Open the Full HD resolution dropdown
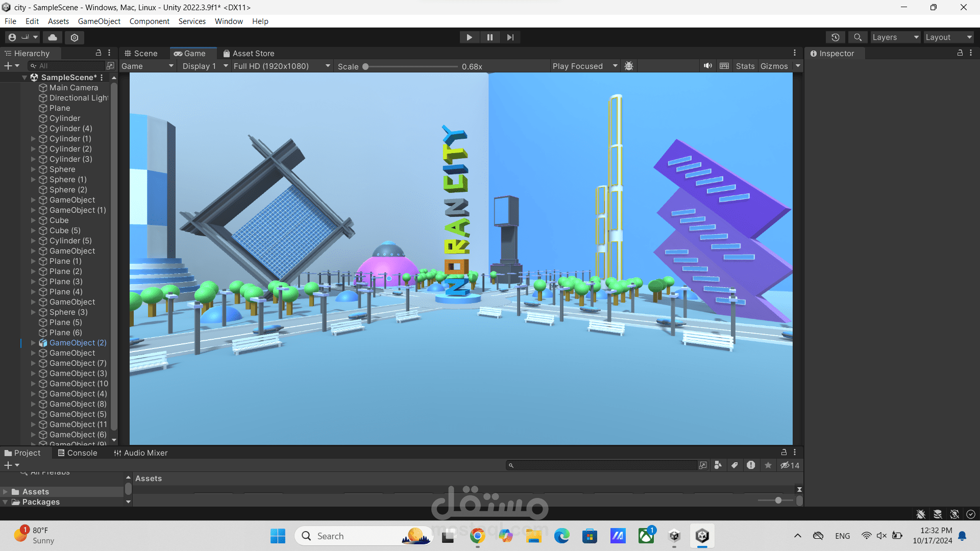The width and height of the screenshot is (980, 551). 282,66
